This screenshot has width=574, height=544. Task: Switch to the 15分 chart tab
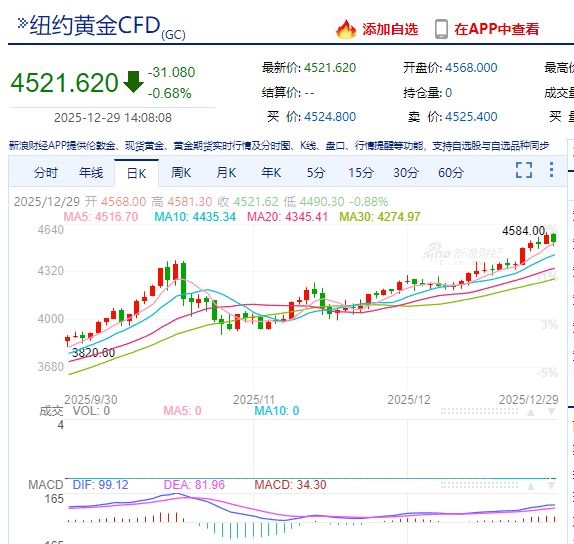point(361,172)
